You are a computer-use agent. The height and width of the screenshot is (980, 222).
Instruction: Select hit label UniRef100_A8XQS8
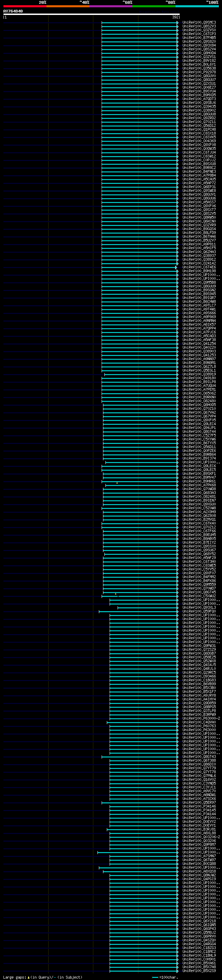tap(199, 871)
